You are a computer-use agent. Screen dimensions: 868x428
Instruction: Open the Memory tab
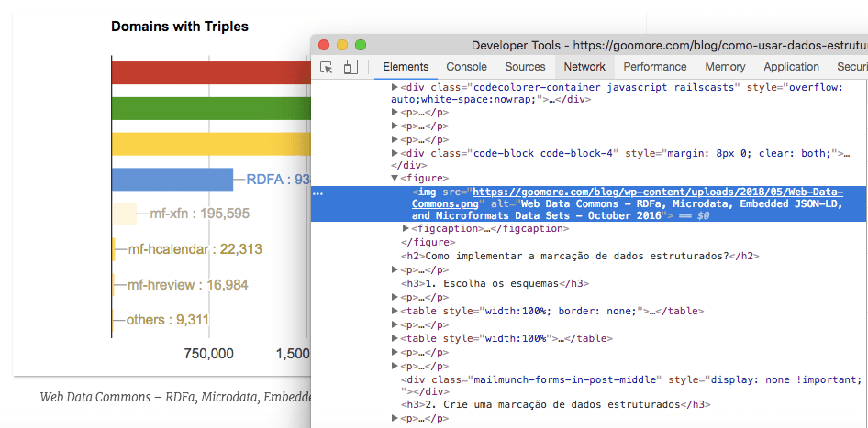[x=725, y=67]
